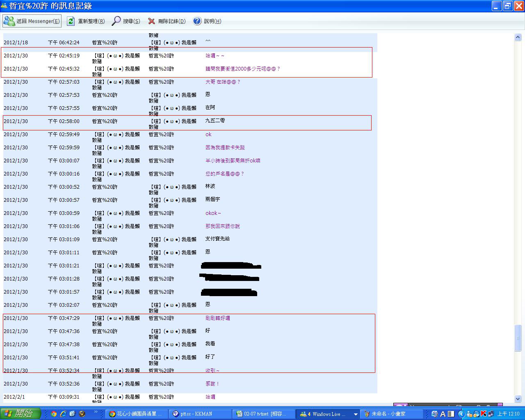Launch Google Chrome from the quick launch bar

(54, 414)
